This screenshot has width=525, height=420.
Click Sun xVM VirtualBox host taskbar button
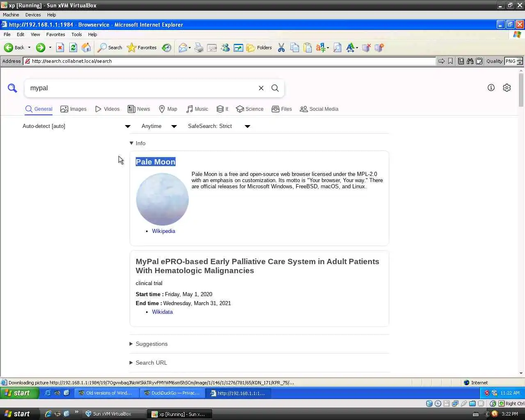[114, 414]
